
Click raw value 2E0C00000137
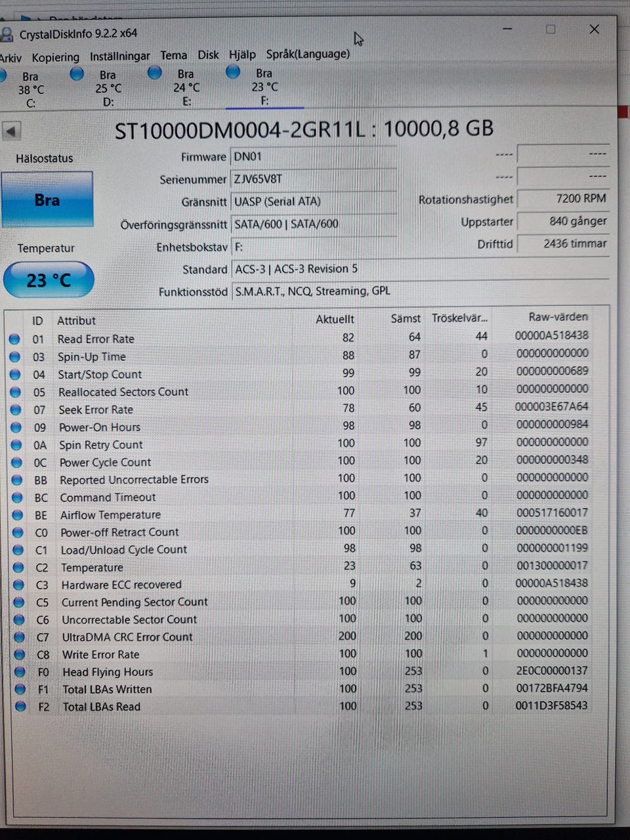(551, 671)
